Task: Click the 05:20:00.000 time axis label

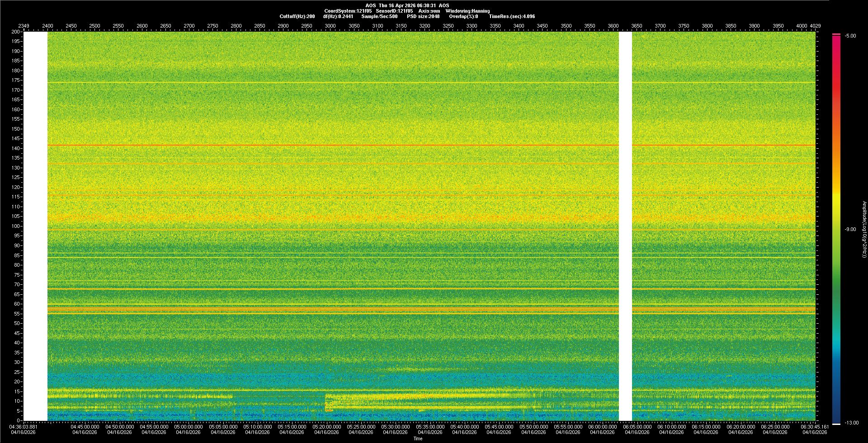Action: 326,427
